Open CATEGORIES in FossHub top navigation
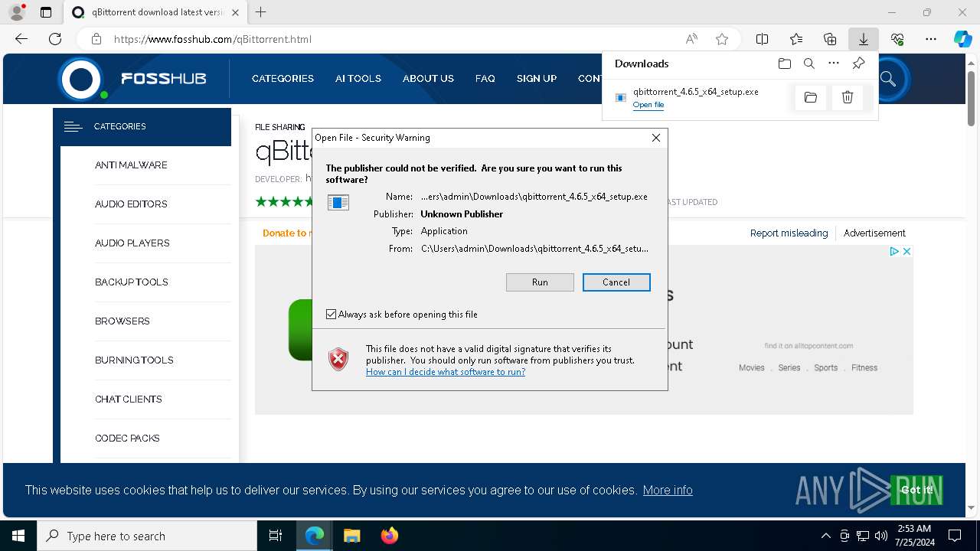The height and width of the screenshot is (551, 980). click(283, 79)
